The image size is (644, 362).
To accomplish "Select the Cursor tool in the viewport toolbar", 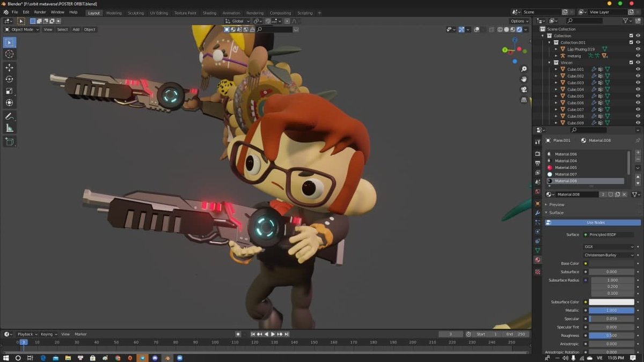I will click(10, 54).
